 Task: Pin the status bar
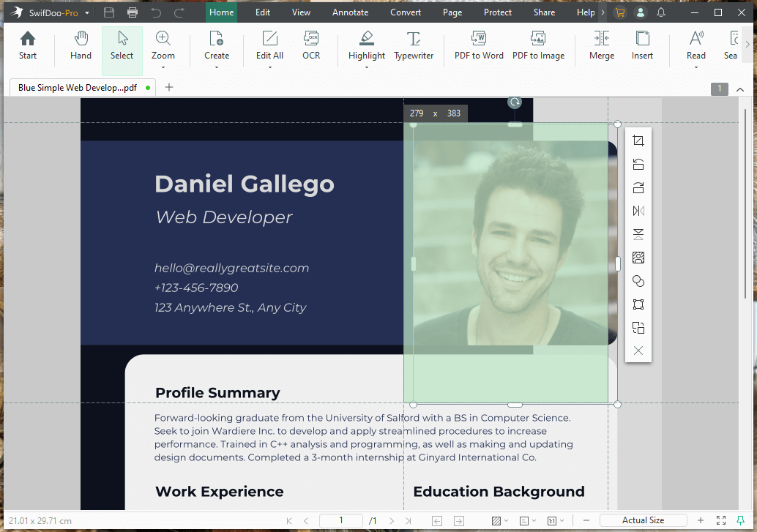[x=742, y=520]
